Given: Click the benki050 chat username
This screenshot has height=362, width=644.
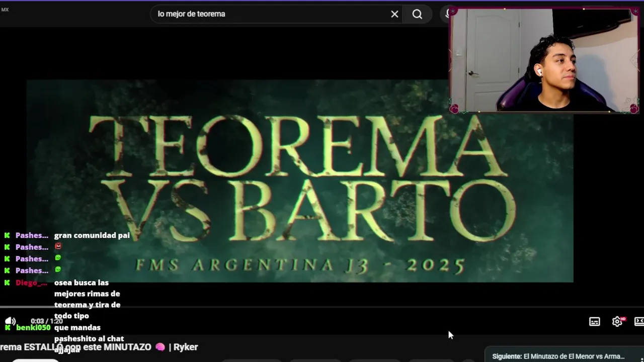Looking at the screenshot, I should tap(33, 327).
